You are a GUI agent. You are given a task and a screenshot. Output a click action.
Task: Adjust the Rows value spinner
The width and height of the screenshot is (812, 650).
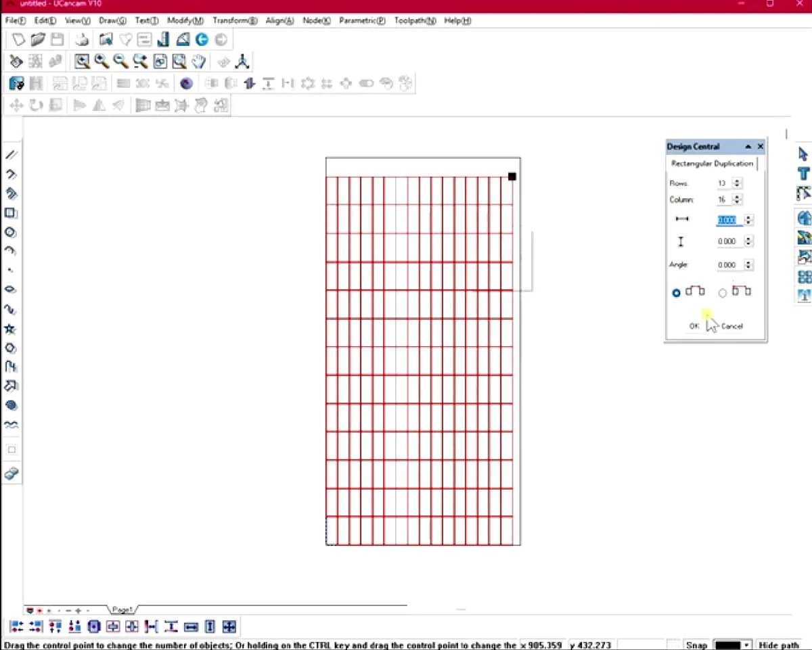[737, 183]
